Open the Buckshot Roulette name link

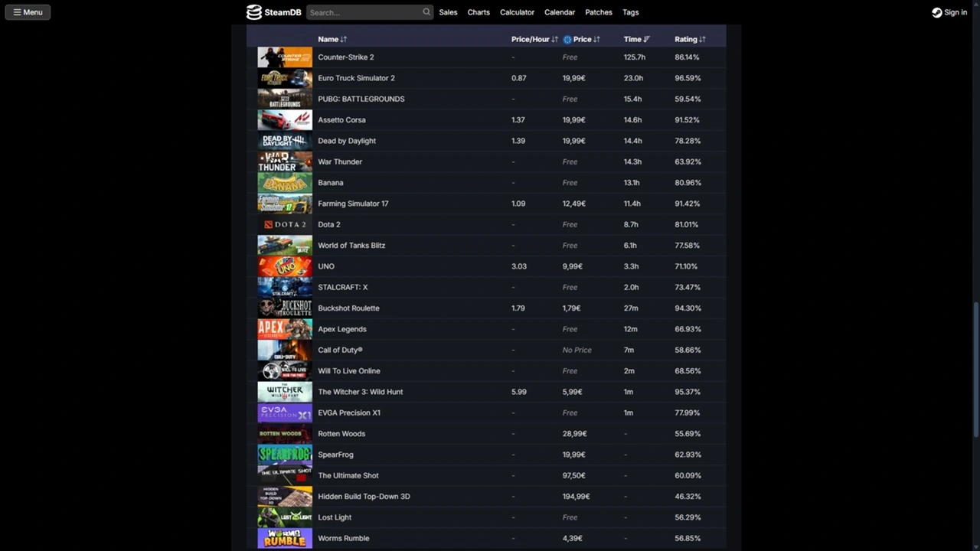(x=348, y=308)
